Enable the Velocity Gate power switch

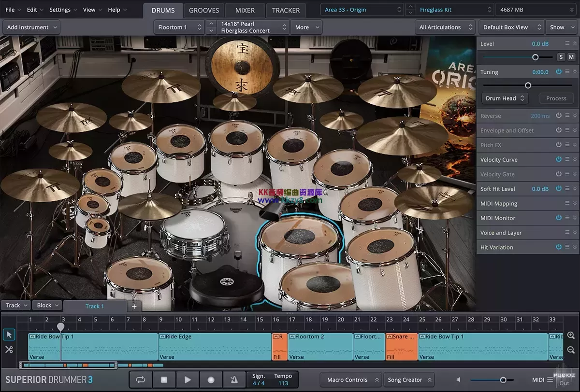(x=559, y=174)
